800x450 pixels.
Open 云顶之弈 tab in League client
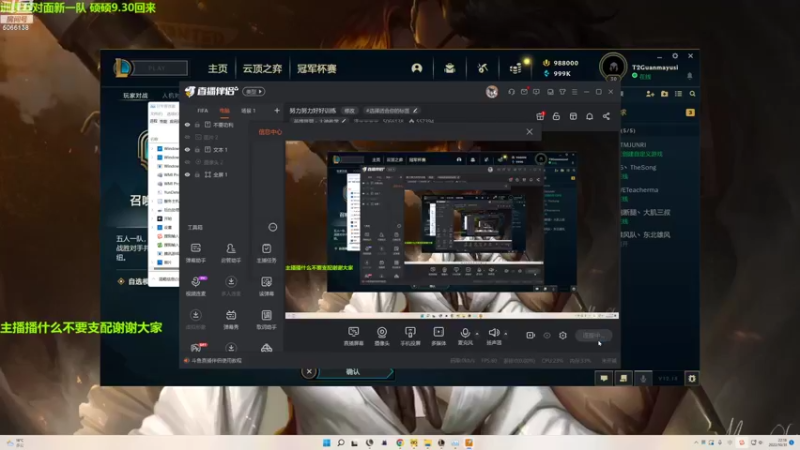pos(262,68)
